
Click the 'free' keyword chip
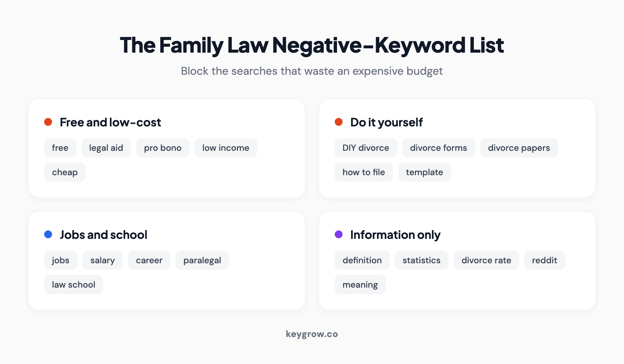[x=60, y=148]
